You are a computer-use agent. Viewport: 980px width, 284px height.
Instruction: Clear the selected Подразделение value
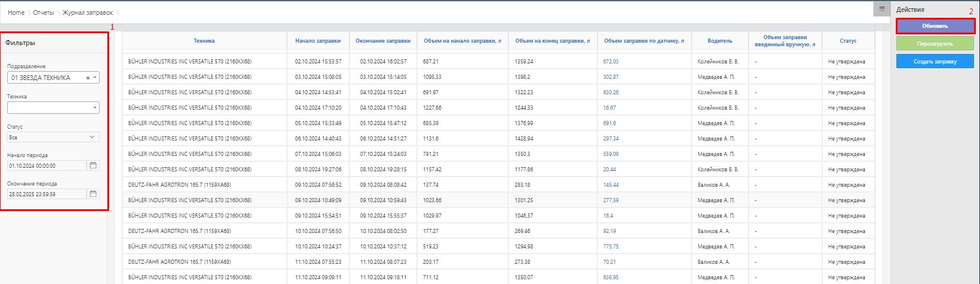[88, 78]
